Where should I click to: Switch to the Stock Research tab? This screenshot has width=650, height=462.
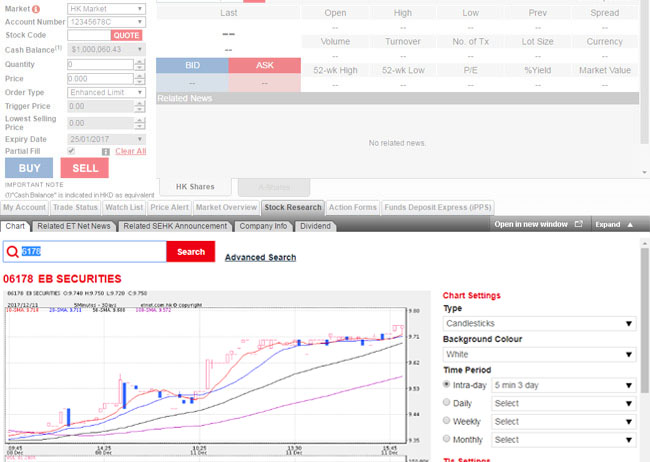tap(293, 207)
